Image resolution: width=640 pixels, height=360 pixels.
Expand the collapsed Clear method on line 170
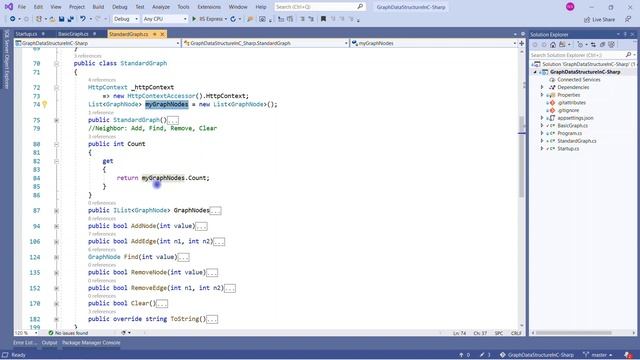(x=56, y=304)
